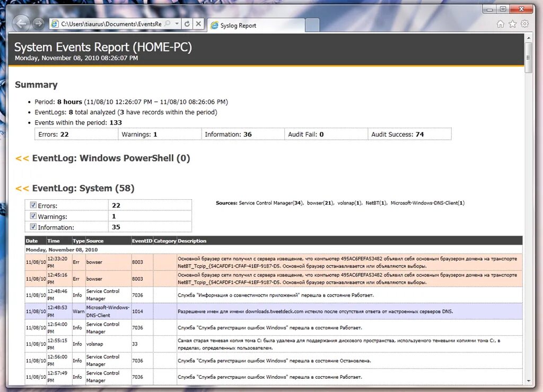Click the EventID column header
Viewport: 543px width, 392px height.
pos(142,241)
